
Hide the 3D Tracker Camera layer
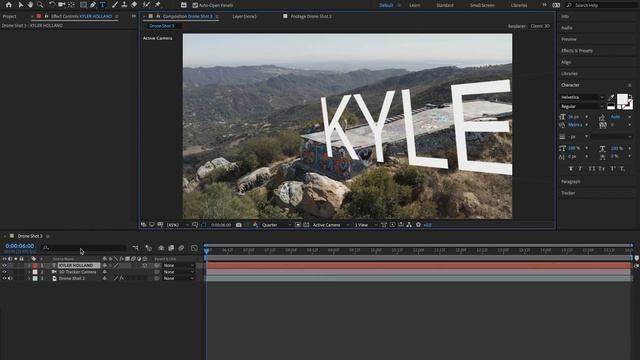(x=4, y=272)
